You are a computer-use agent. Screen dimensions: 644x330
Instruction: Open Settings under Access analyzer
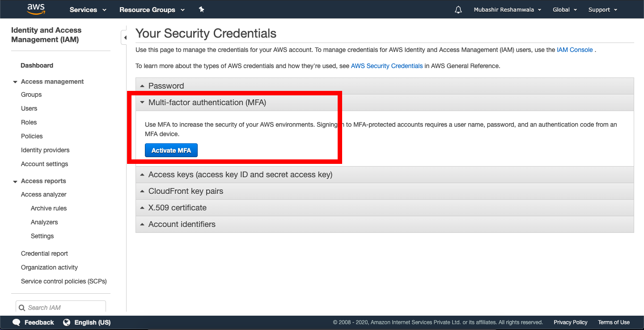[x=42, y=236]
